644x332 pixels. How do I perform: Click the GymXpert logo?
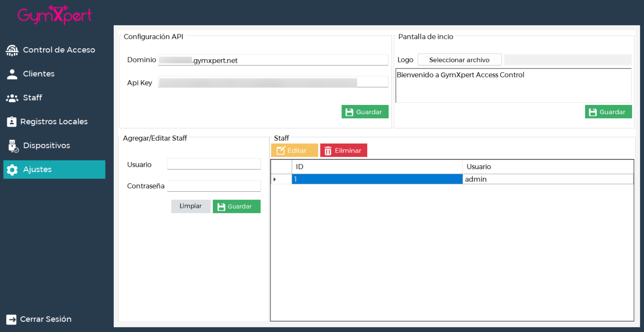54,15
